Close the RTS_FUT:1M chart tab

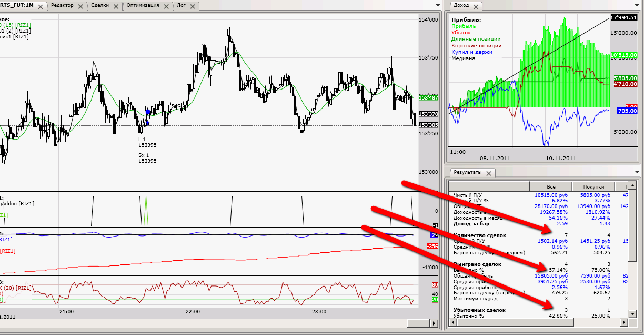click(x=41, y=6)
